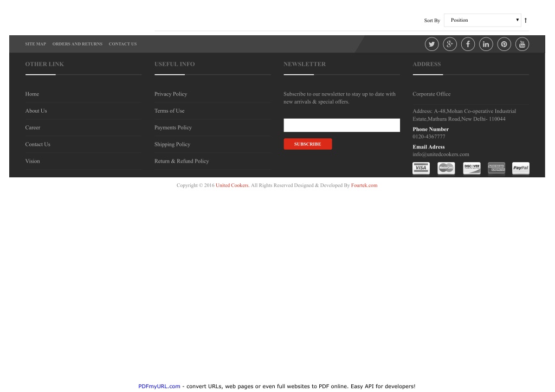Click the Visa payment icon
Image resolution: width=555 pixels, height=392 pixels.
click(x=421, y=168)
